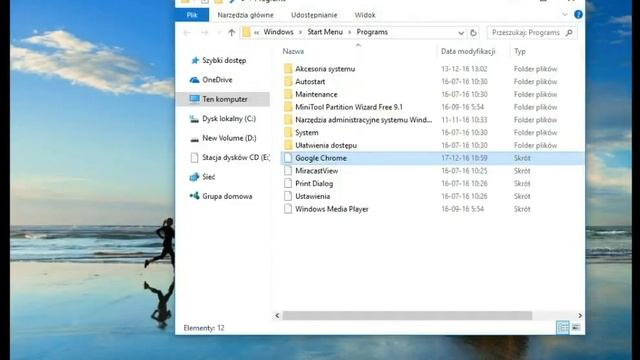Click the Start Menu breadcrumb segment

point(325,32)
